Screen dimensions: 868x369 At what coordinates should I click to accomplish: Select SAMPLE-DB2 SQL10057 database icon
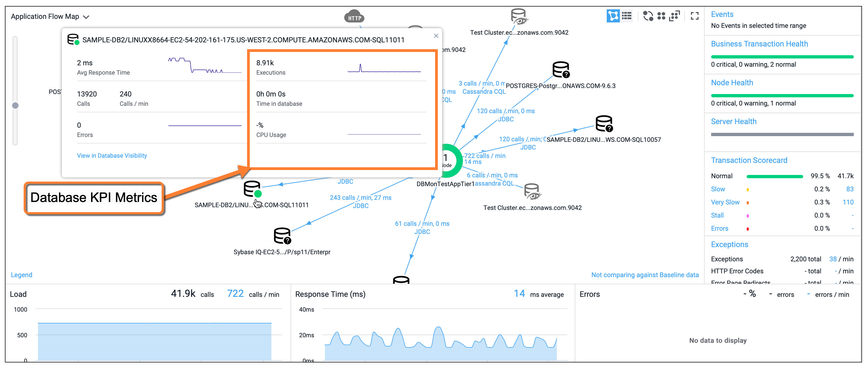coord(604,123)
